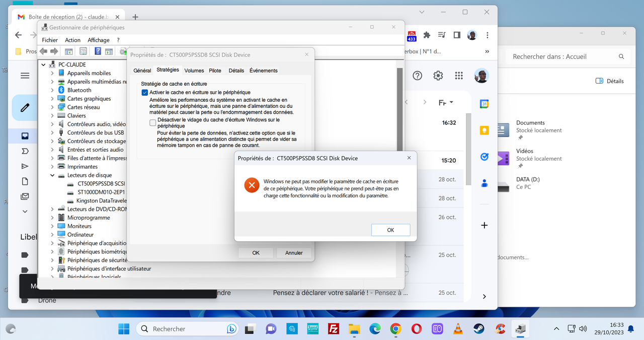Open the Détails tab in properties

pyautogui.click(x=236, y=71)
